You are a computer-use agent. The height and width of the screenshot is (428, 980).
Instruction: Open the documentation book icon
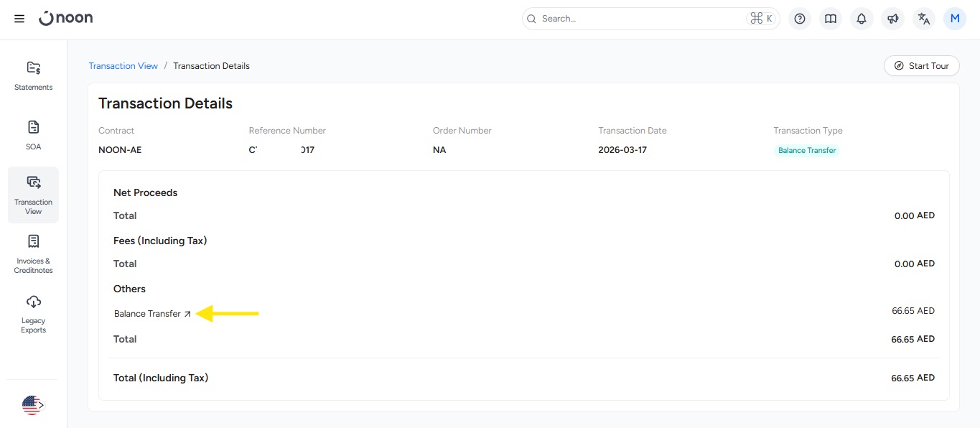pos(831,19)
